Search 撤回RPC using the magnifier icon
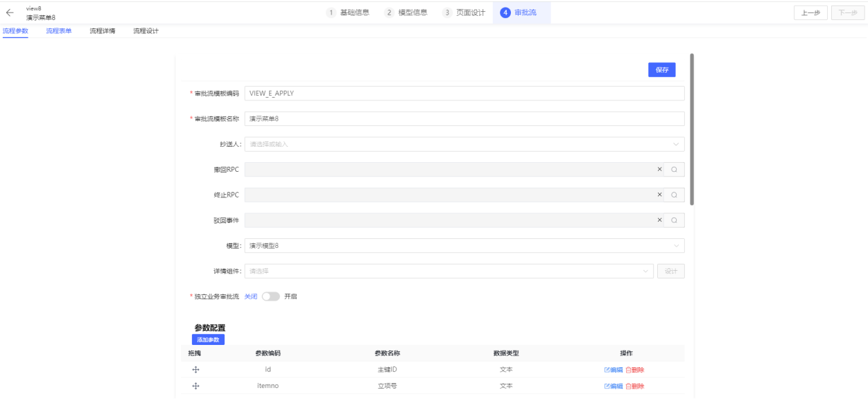868x417 pixels. click(674, 170)
